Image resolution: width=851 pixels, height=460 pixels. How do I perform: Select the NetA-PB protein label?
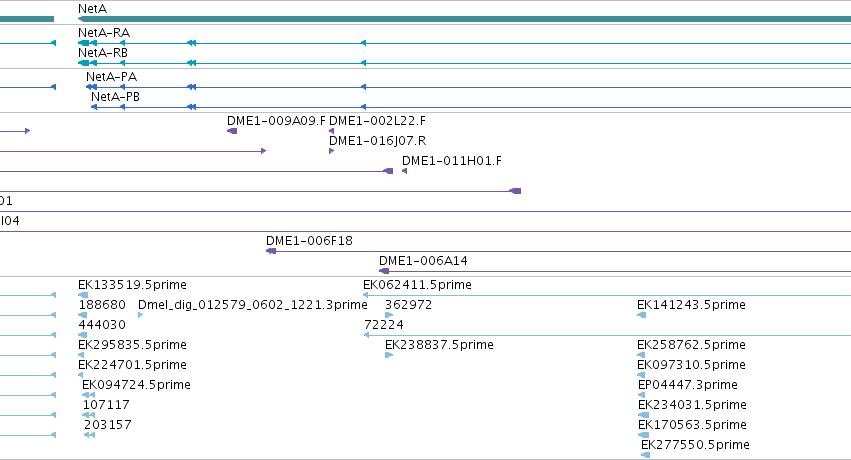115,97
